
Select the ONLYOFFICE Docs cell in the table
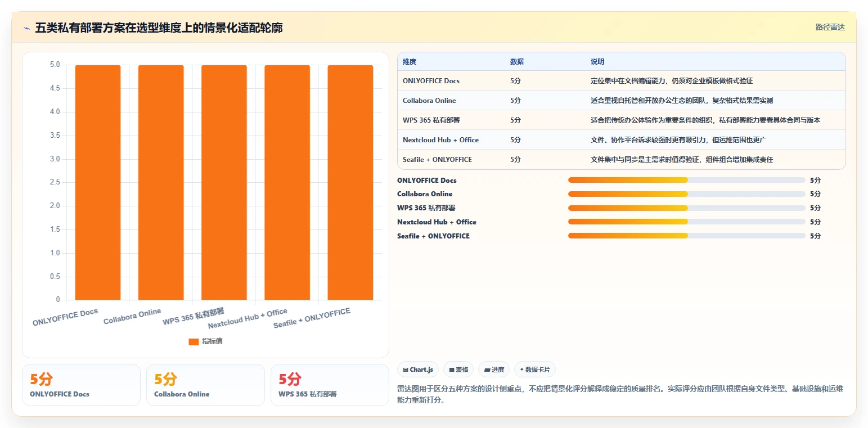pyautogui.click(x=431, y=81)
